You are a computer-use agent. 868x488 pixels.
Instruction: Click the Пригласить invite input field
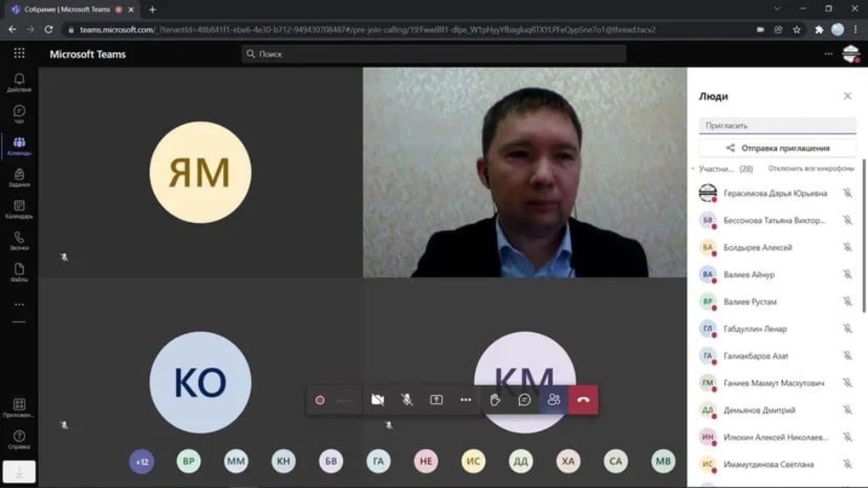[777, 126]
